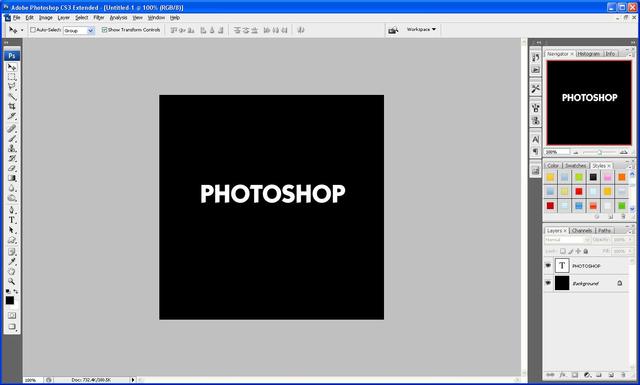Select the Horizontal Type tool
The height and width of the screenshot is (385, 640).
pos(12,220)
